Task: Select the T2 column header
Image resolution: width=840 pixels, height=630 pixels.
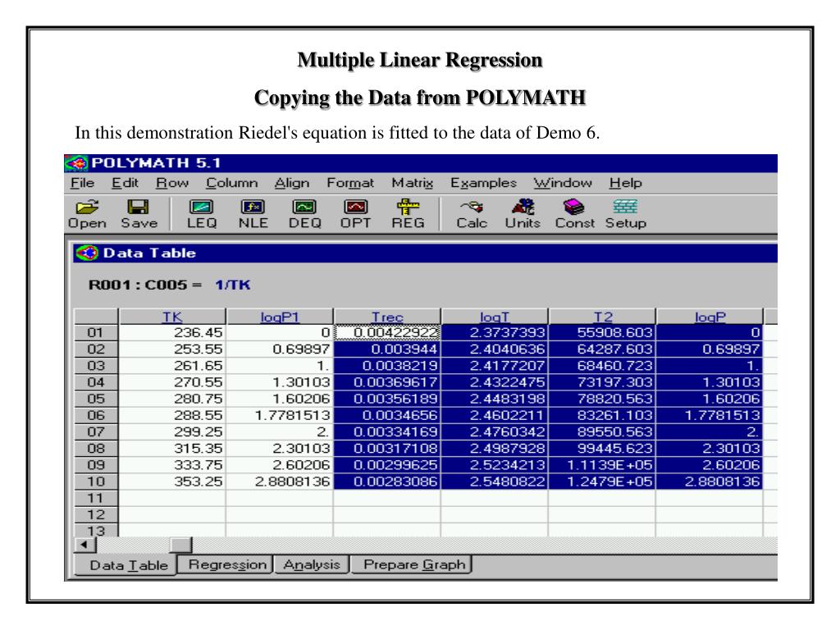Action: [602, 317]
